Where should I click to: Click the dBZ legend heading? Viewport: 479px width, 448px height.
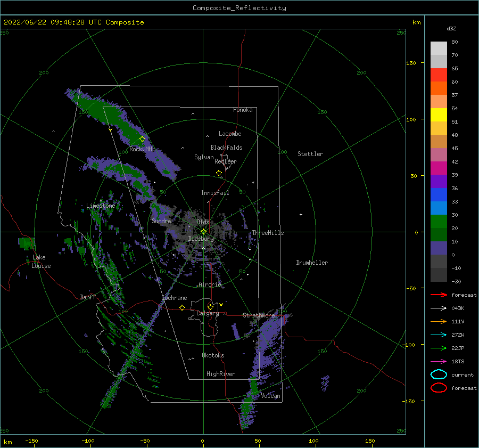pos(451,28)
